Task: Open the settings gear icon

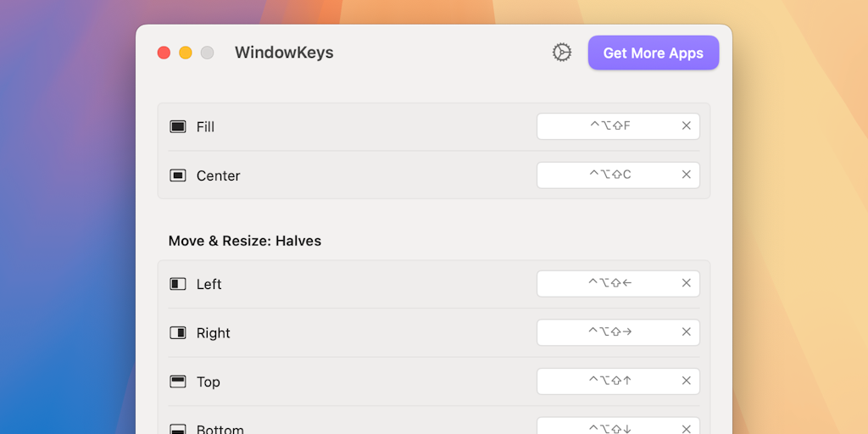Action: 562,53
